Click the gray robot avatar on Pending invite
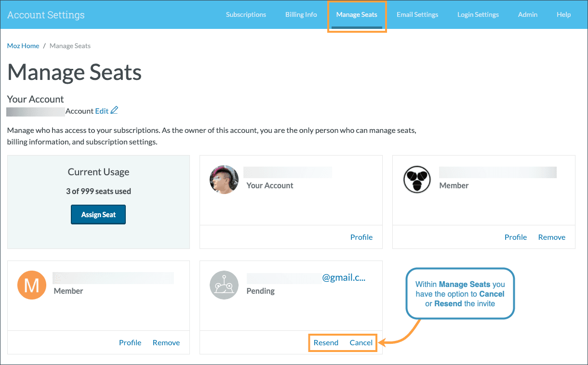 pyautogui.click(x=224, y=285)
